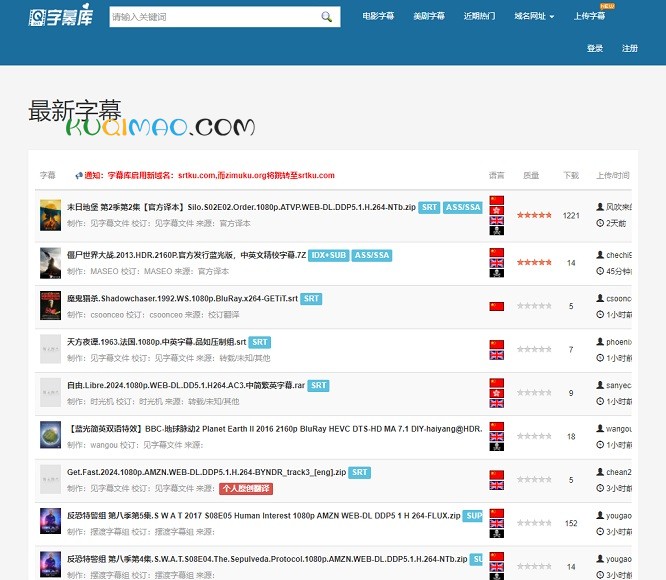Click uploader name yougao on S08E05 row
666x580 pixels.
pyautogui.click(x=619, y=515)
